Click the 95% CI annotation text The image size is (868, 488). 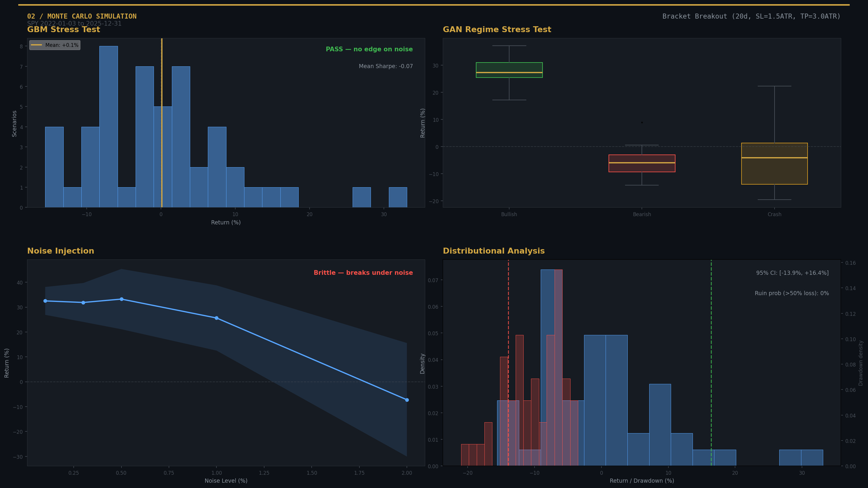[792, 273]
